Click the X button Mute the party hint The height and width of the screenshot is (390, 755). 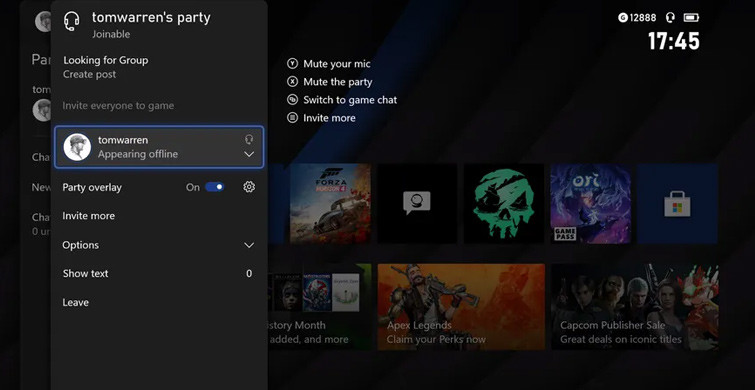tap(292, 82)
